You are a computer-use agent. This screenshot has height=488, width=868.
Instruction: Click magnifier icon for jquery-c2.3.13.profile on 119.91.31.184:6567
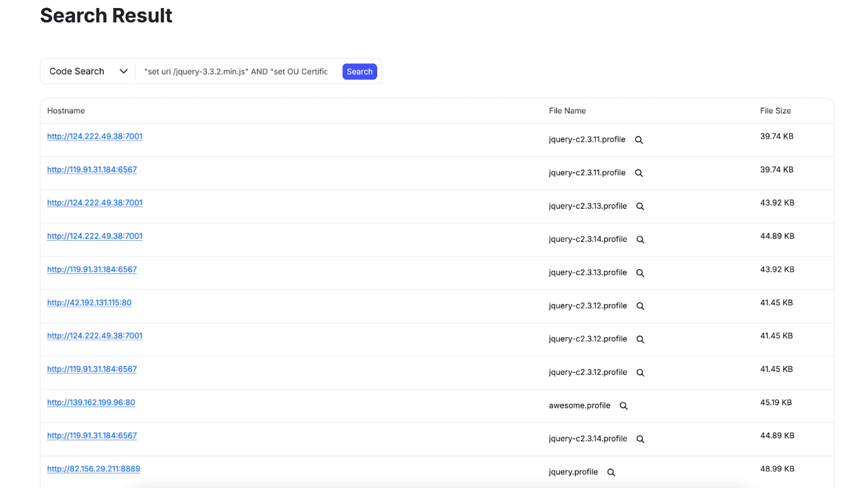(640, 273)
